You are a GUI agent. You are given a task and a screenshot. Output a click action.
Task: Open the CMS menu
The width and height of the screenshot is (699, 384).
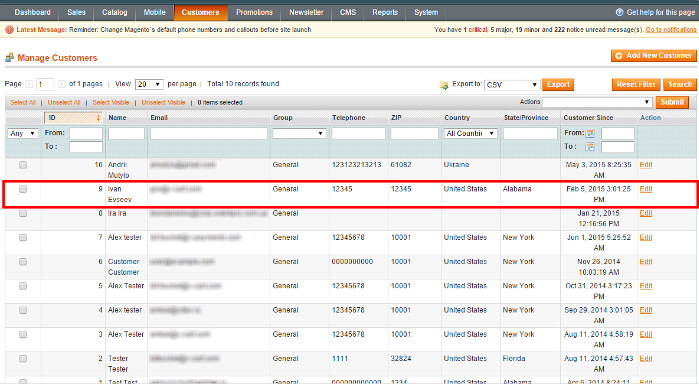click(348, 12)
